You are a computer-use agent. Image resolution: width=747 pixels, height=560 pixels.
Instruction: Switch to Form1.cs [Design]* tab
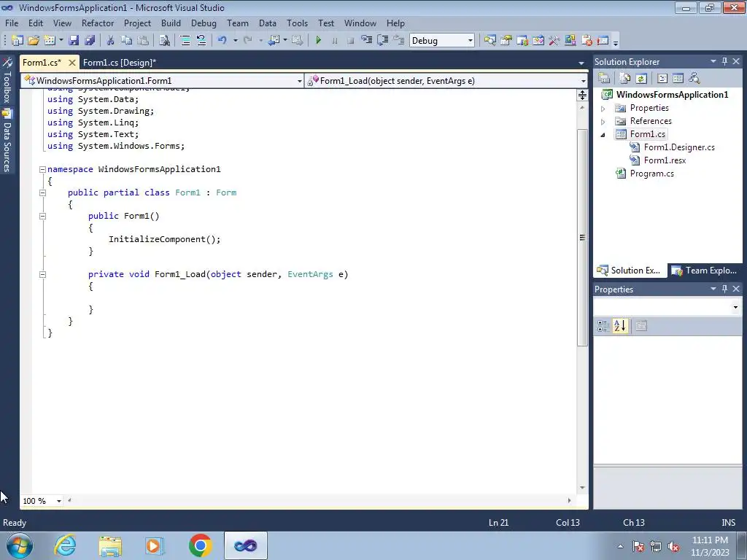pos(120,63)
